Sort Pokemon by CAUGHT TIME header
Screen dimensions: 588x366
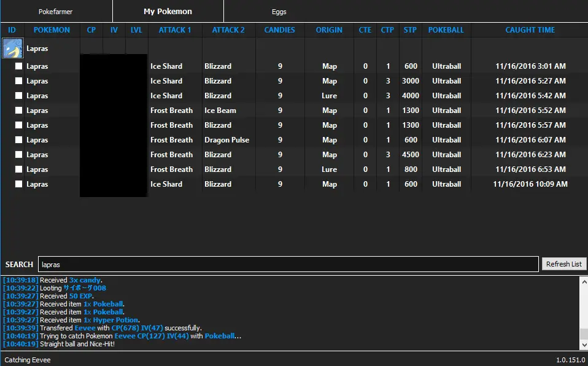[x=530, y=30]
